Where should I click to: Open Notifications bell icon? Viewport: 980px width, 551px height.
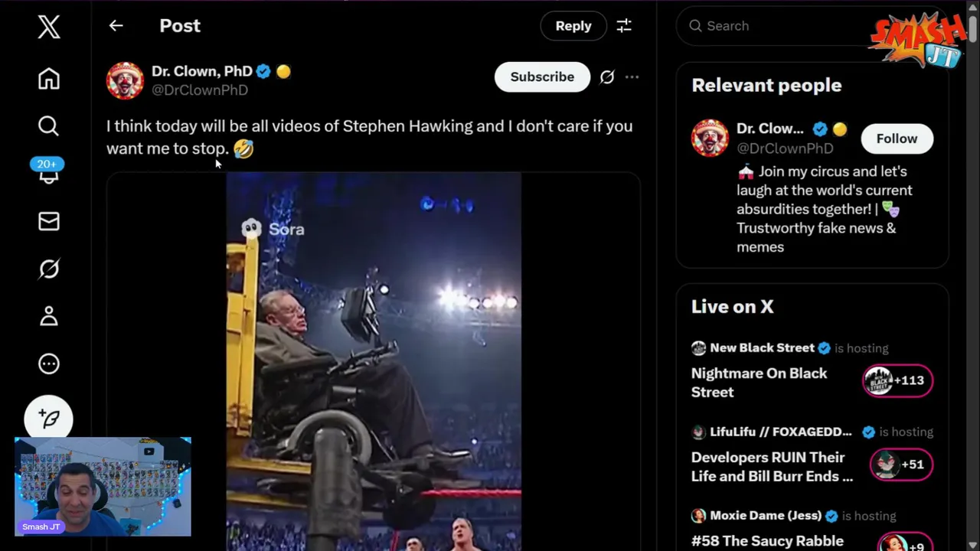point(49,175)
